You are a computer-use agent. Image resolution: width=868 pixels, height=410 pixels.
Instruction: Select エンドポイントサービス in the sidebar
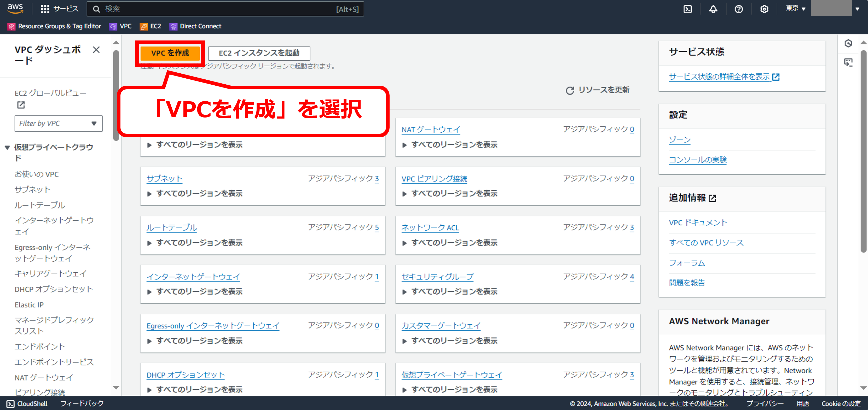(54, 362)
